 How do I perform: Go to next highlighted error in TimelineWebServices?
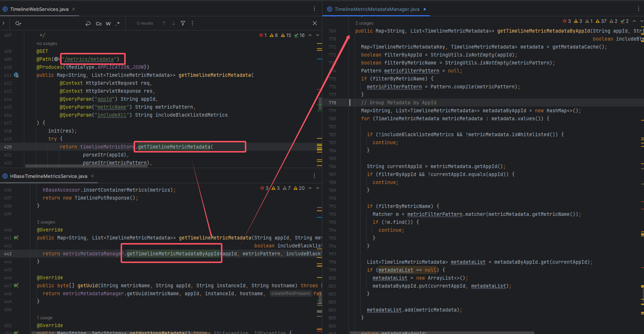click(318, 35)
